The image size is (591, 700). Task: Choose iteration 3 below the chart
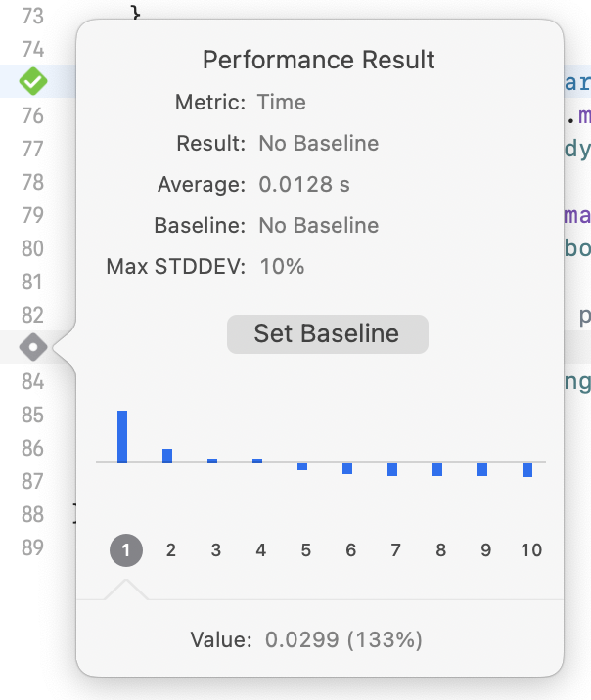click(x=216, y=550)
